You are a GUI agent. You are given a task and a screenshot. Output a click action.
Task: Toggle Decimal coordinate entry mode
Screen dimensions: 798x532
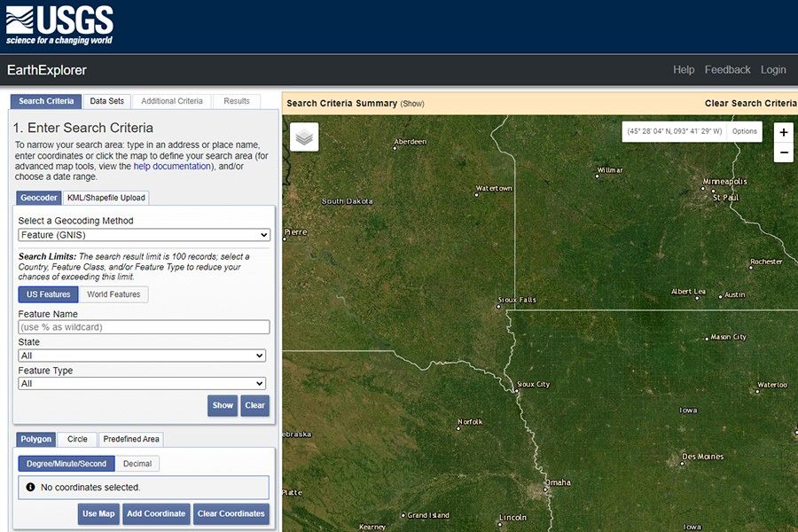tap(137, 463)
